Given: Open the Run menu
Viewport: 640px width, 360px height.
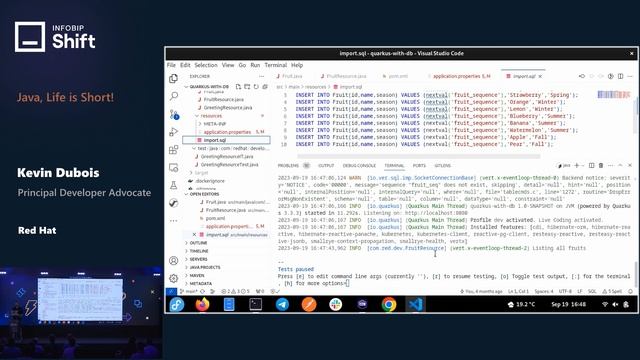Looking at the screenshot, I should 255,65.
